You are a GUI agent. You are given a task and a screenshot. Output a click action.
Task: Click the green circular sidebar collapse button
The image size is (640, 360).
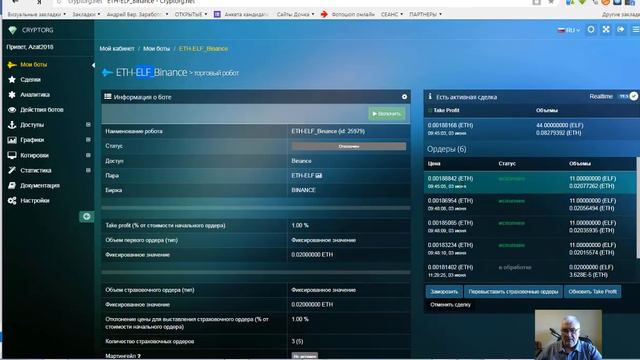[87, 216]
